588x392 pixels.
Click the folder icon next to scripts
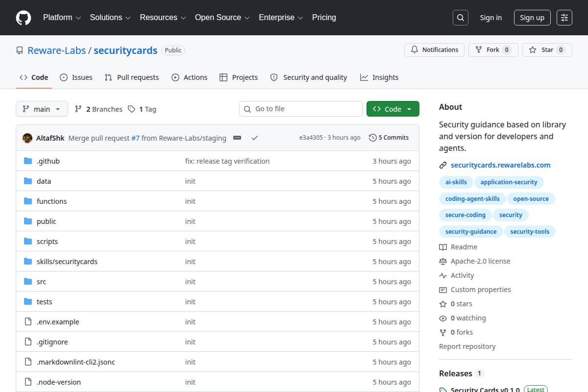28,241
